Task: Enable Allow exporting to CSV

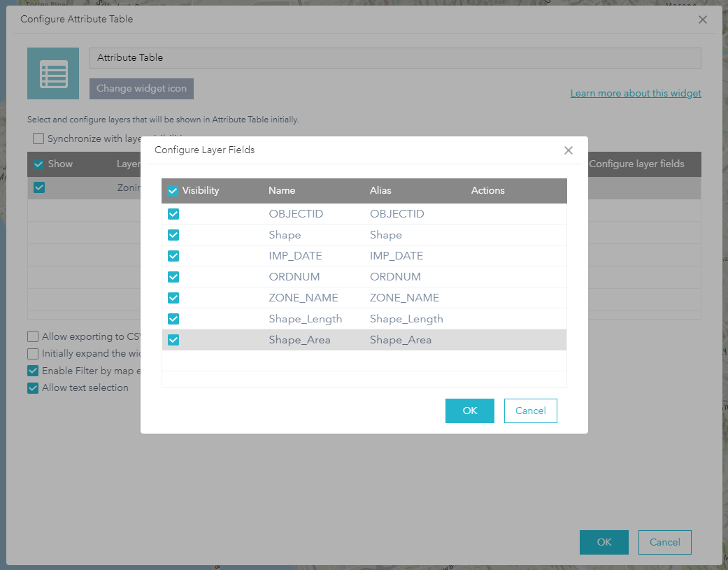Action: [x=32, y=336]
